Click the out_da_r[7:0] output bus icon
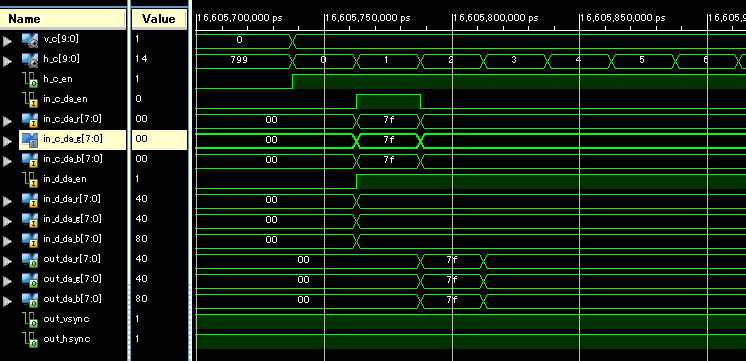 pyautogui.click(x=30, y=260)
